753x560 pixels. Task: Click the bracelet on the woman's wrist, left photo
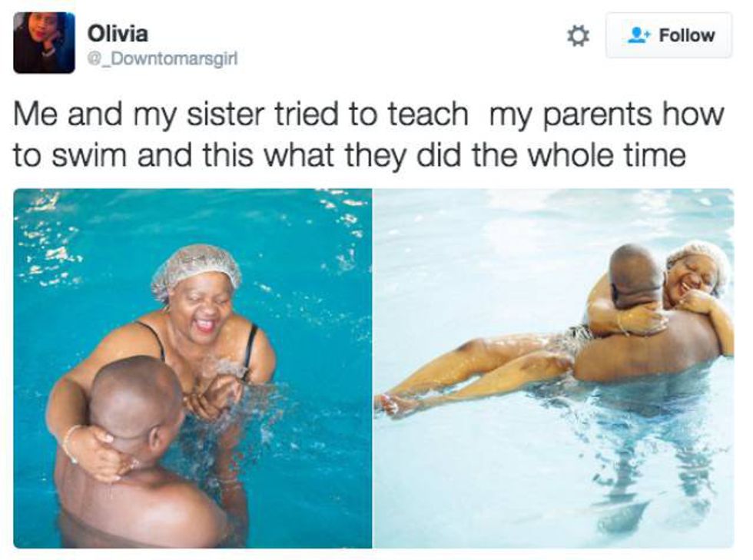click(70, 442)
